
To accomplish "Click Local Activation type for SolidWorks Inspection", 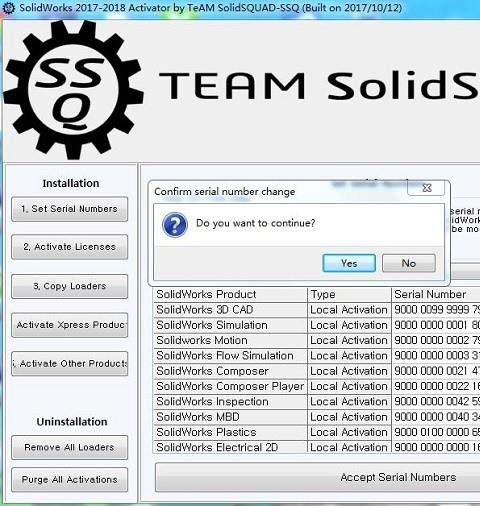I will [349, 402].
